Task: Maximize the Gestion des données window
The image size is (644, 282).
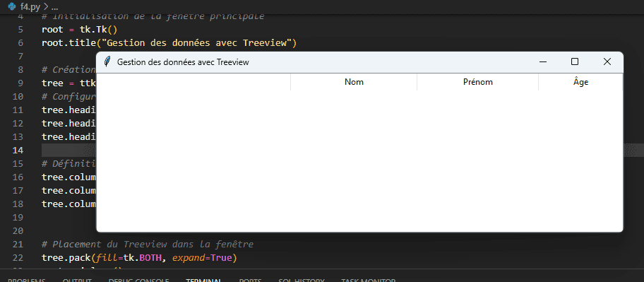Action: (x=575, y=62)
